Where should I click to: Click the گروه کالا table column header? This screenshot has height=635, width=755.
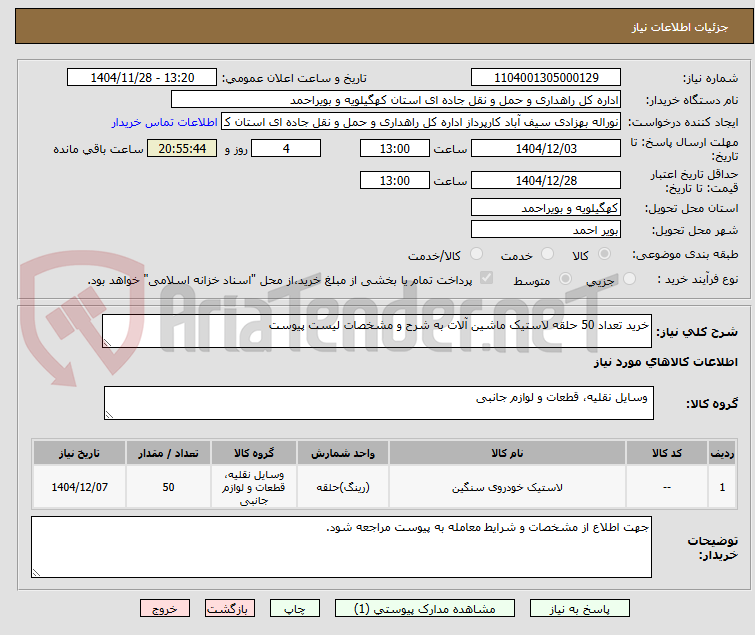(x=254, y=453)
